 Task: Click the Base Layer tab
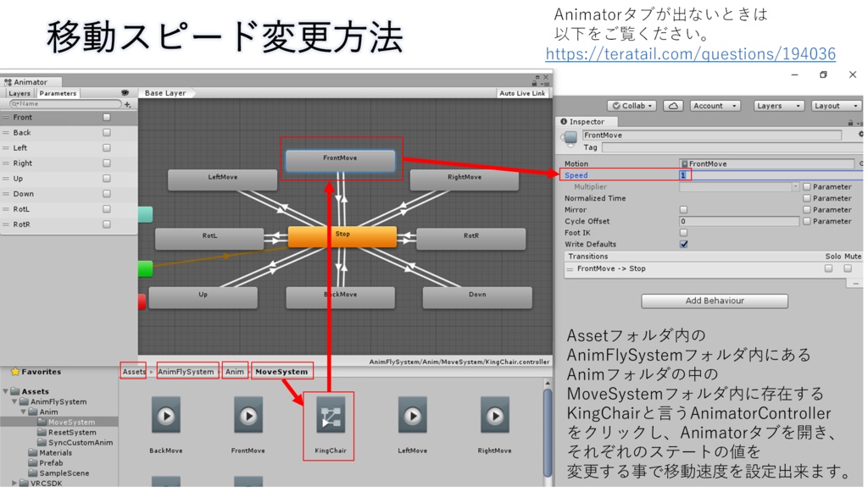(166, 93)
